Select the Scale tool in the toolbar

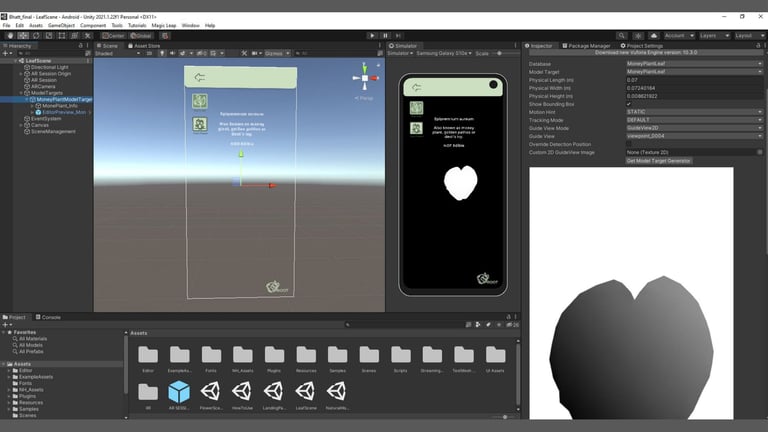[x=48, y=36]
